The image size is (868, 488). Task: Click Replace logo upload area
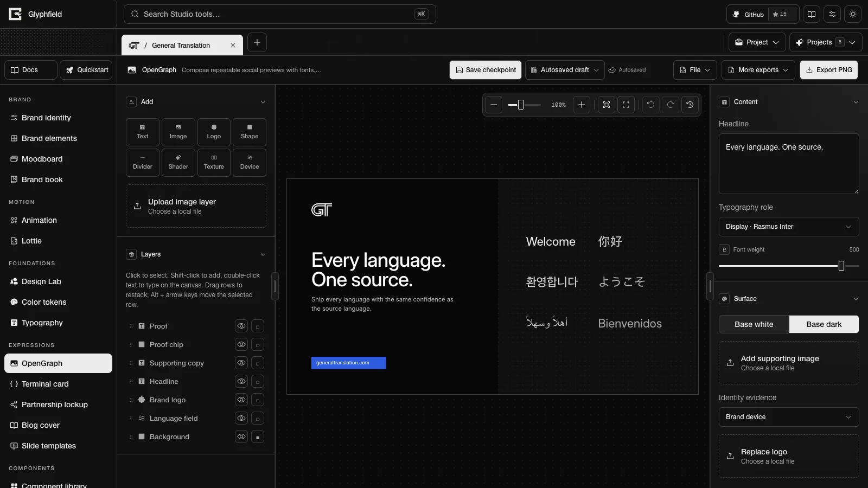[789, 456]
